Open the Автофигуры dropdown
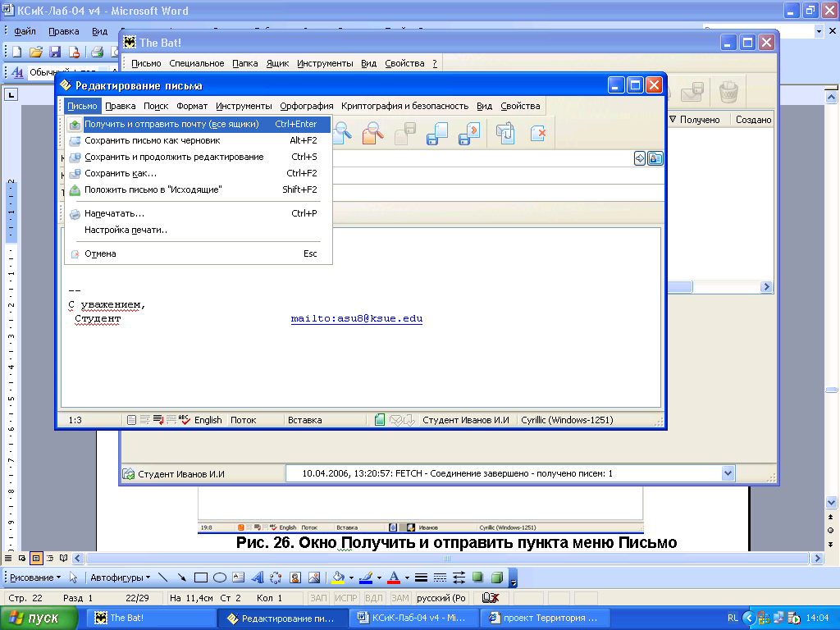This screenshot has width=840, height=630. pos(120,577)
